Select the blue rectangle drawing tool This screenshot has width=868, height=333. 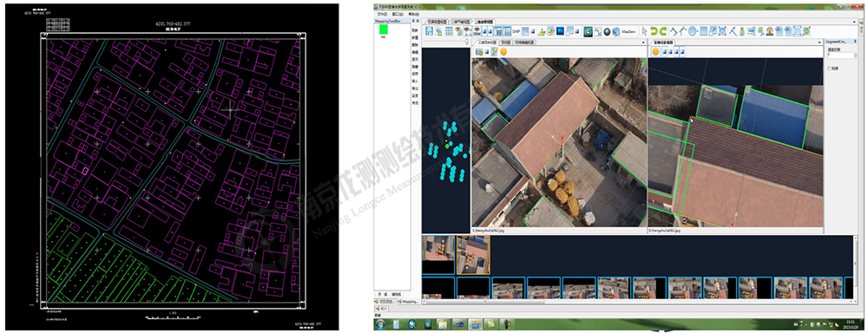pos(704,31)
